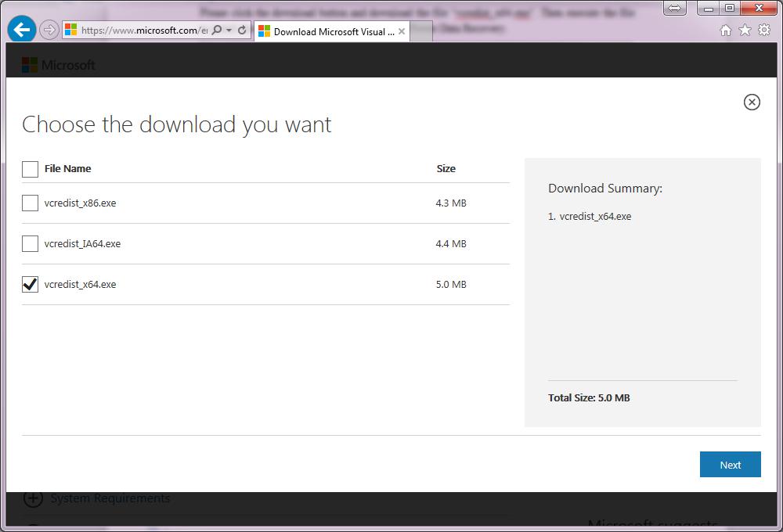This screenshot has width=783, height=532.
Task: Click the 5.0 MB size in file list
Action: coord(451,285)
